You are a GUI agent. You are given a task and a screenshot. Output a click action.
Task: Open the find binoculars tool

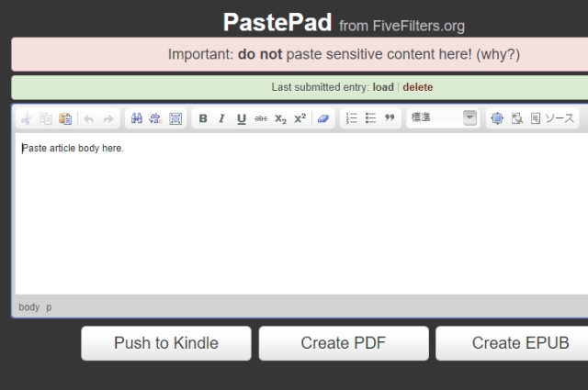click(137, 118)
